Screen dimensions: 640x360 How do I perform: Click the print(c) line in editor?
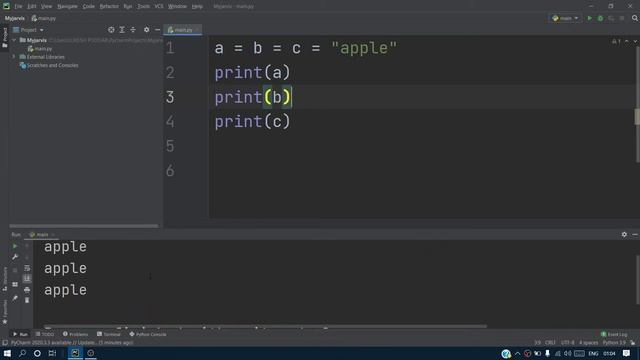pos(252,122)
